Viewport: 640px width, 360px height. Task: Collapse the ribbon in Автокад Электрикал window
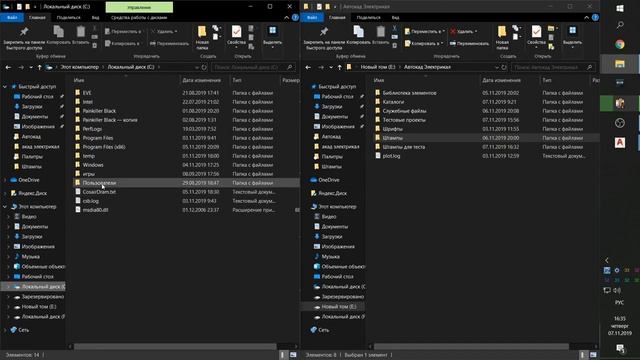(x=586, y=18)
